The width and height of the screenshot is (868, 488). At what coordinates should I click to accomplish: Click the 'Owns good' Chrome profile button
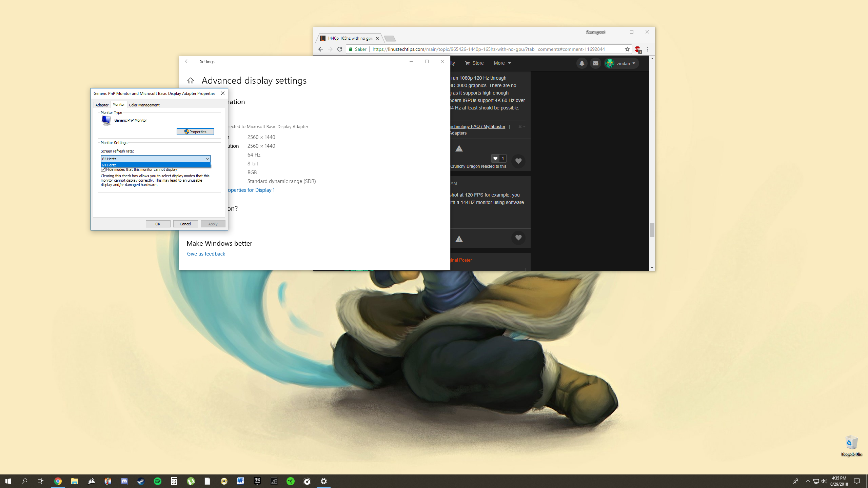point(595,32)
